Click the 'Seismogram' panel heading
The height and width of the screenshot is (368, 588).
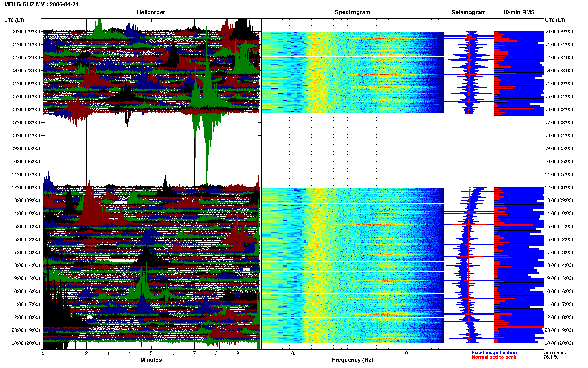[468, 12]
